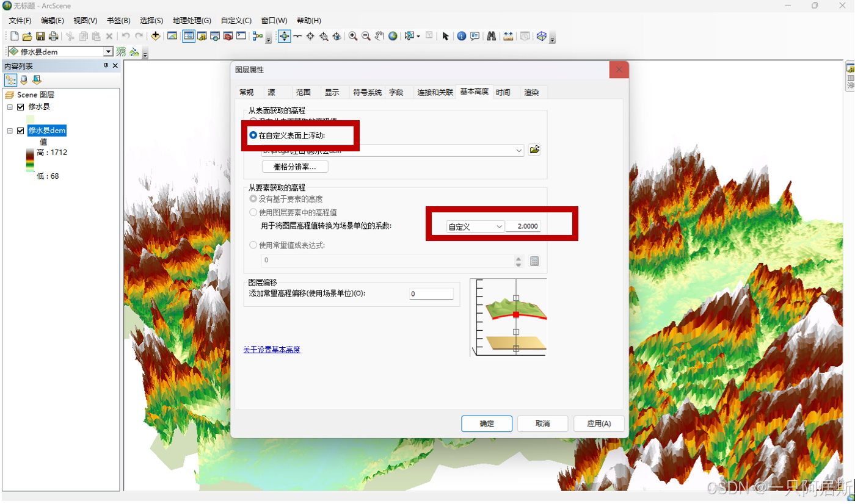Open 地理处理(G) menu
Screen dimensions: 855x504
192,21
